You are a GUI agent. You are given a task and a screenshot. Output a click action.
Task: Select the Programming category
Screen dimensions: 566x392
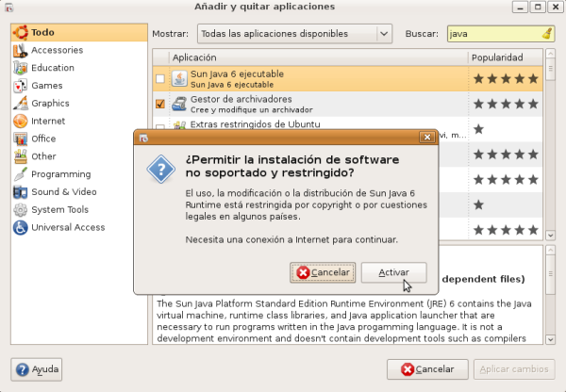tap(60, 174)
